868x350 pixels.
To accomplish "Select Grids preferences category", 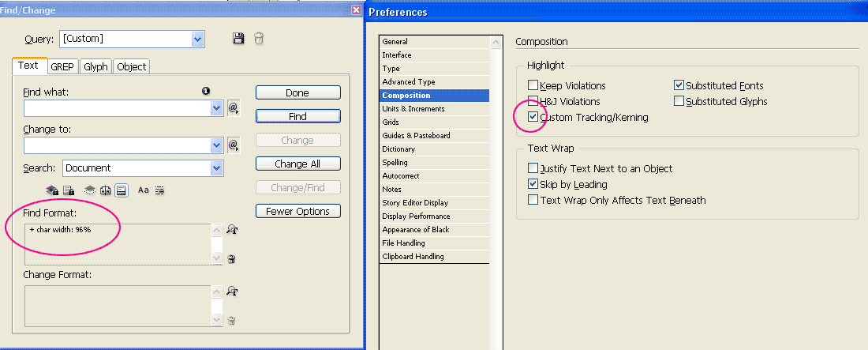I will coord(435,122).
